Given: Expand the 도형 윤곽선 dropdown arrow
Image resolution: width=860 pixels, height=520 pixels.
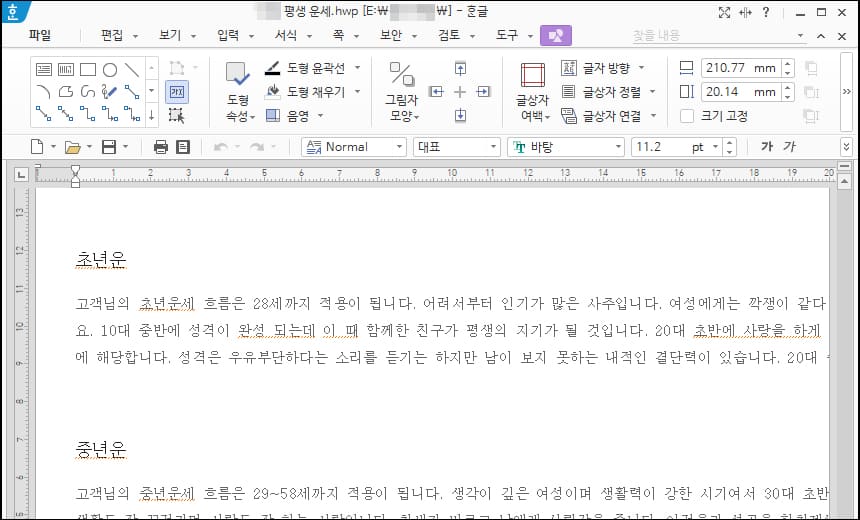Looking at the screenshot, I should [358, 68].
